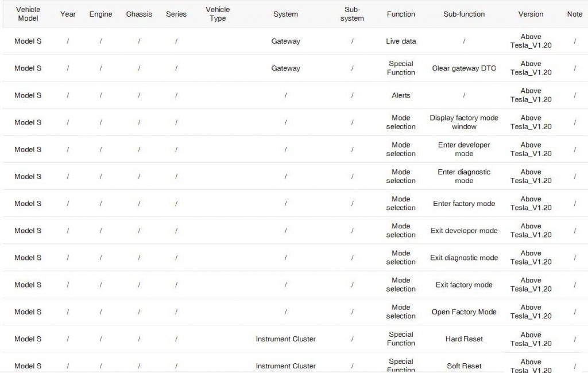Click the Hard Reset sub-function cell
Screen dimensions: 588x373
464,339
